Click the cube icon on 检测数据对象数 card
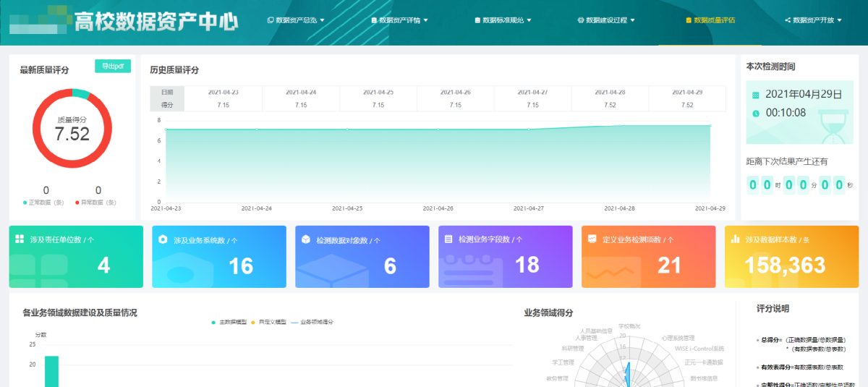This screenshot has height=387, width=868. 306,239
